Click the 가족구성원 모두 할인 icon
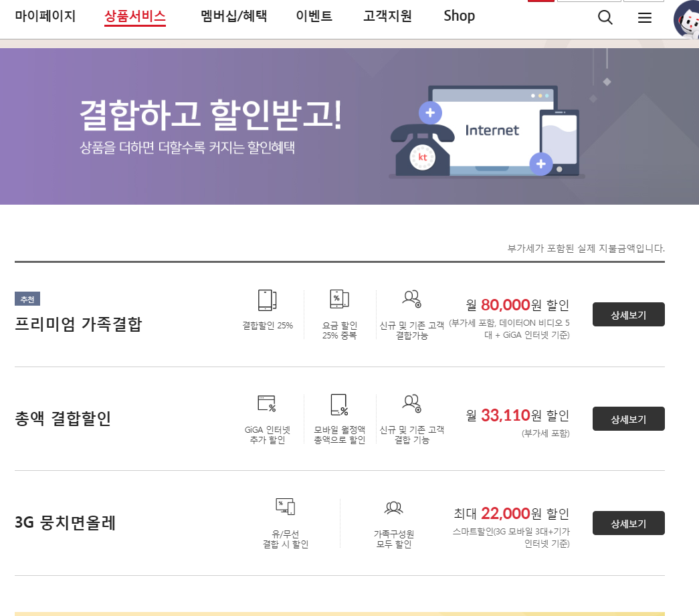Viewport: 699px width, 616px height. pos(393,508)
